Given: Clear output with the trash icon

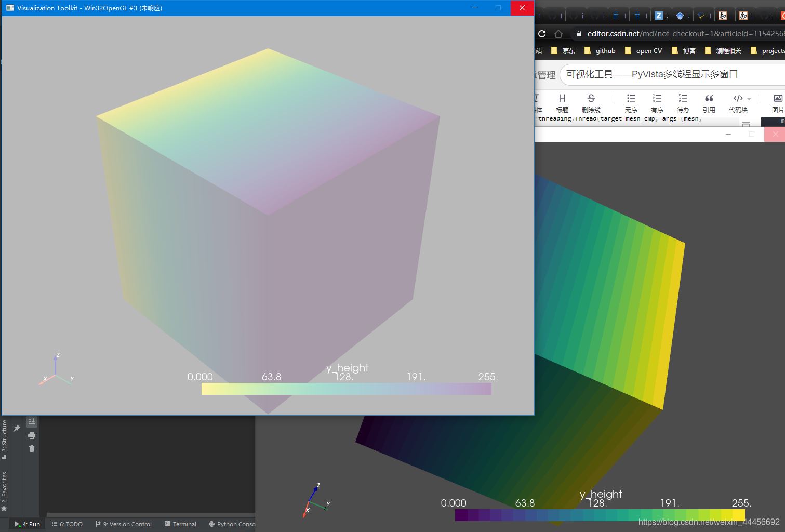Looking at the screenshot, I should (32, 449).
